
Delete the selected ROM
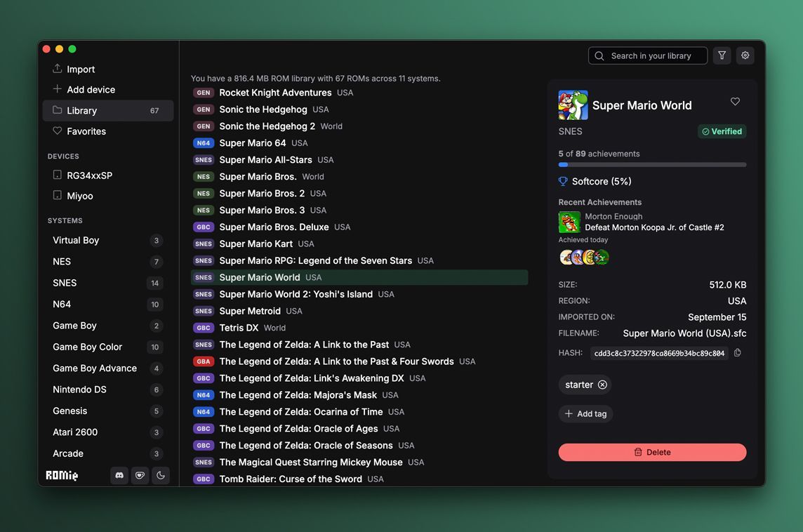[x=652, y=452]
